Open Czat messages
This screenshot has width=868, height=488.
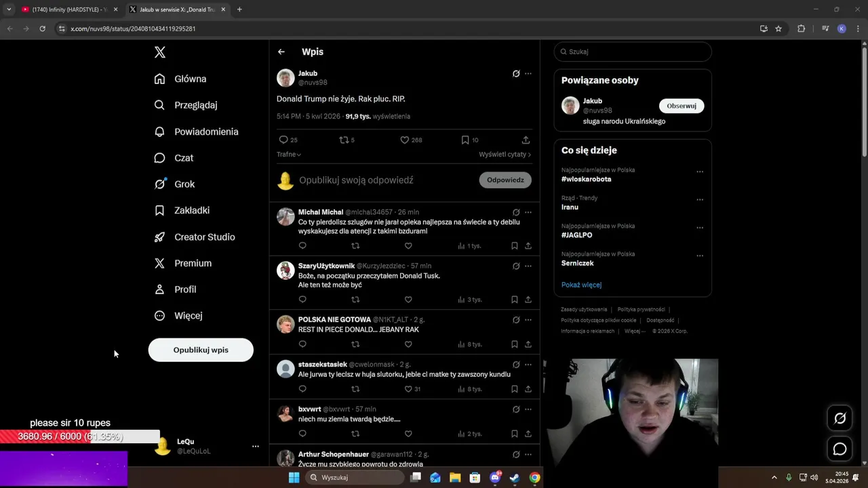[x=174, y=158]
